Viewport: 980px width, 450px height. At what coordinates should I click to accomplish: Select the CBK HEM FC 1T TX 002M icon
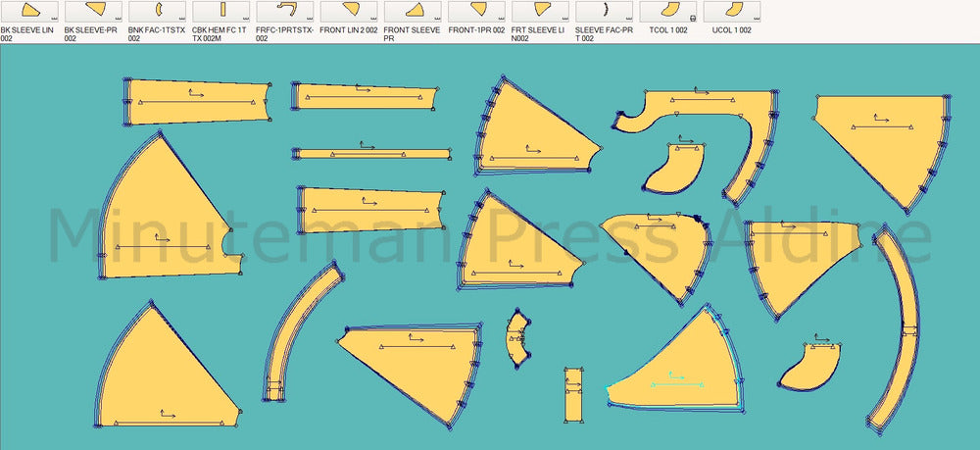coord(222,12)
